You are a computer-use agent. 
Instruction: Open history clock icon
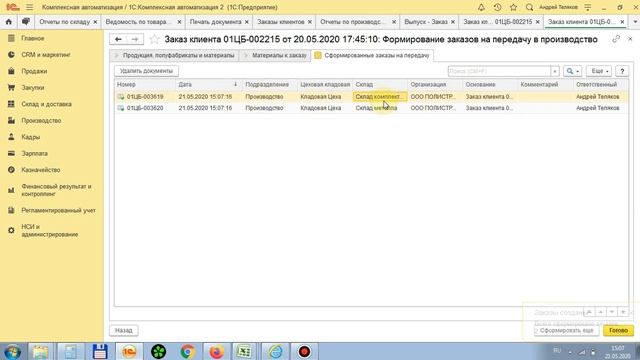(x=497, y=7)
